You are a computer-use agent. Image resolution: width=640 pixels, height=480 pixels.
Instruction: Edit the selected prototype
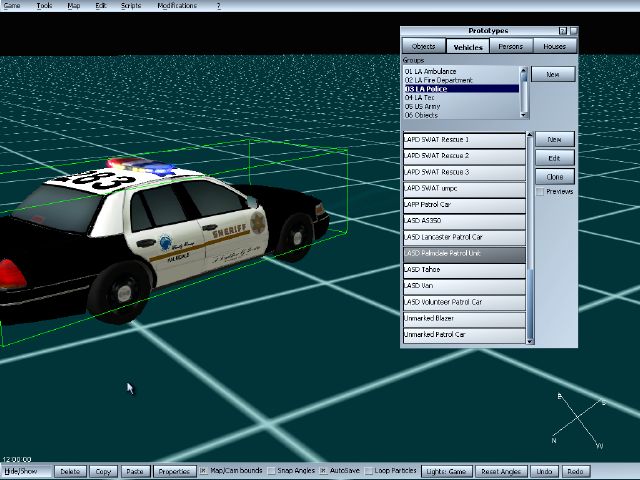[x=554, y=158]
